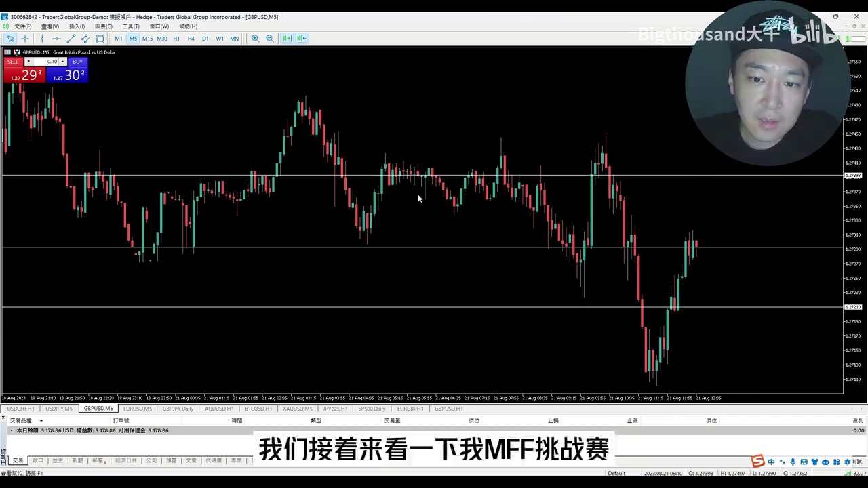Image resolution: width=868 pixels, height=488 pixels.
Task: Activate the crosshair tool
Action: click(25, 39)
